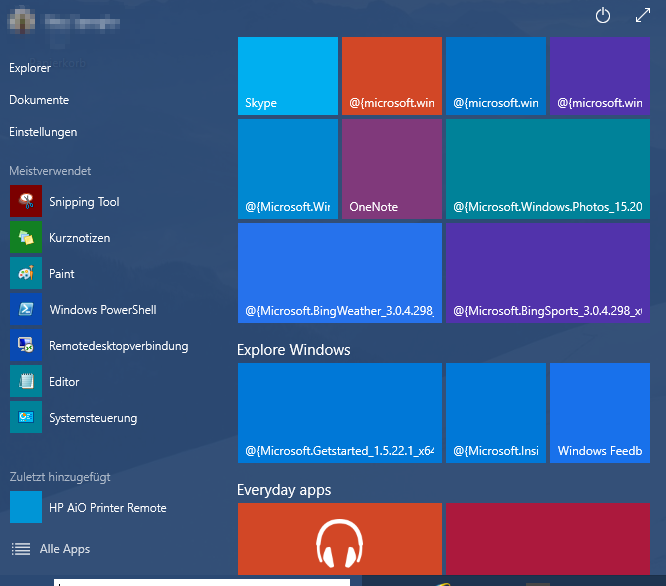Open the @{Microsoft.Insi tile
Viewport: 666px width, 586px height.
496,413
